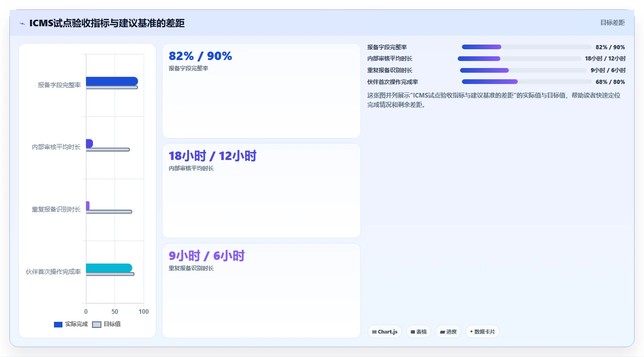This screenshot has height=357, width=644.
Task: Click the indigo actual bar for 内部审核平均时长
Action: (89, 144)
